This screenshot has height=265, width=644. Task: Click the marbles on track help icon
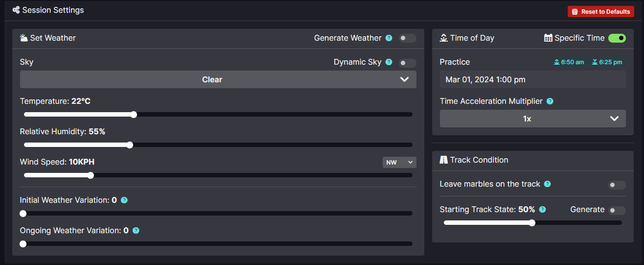[x=548, y=184]
